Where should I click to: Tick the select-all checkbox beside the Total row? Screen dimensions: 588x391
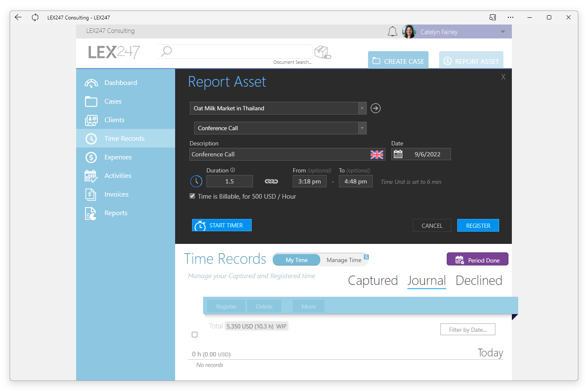pos(195,334)
